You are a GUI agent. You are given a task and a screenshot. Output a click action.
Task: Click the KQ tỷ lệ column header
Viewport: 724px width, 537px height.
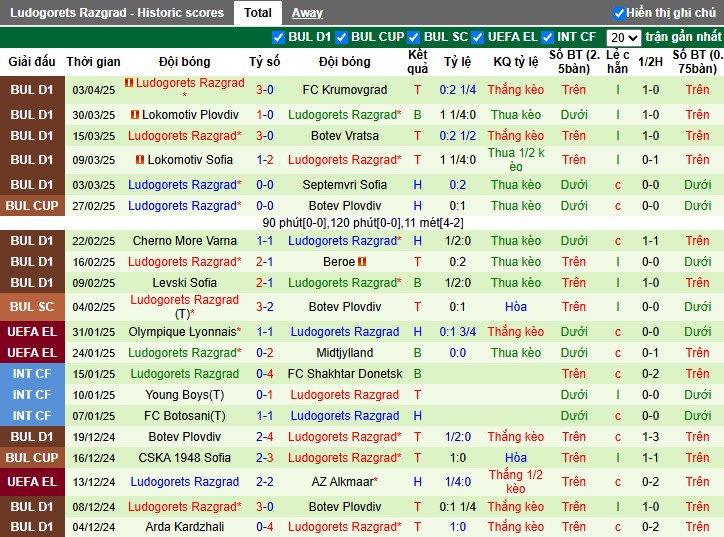pyautogui.click(x=516, y=61)
